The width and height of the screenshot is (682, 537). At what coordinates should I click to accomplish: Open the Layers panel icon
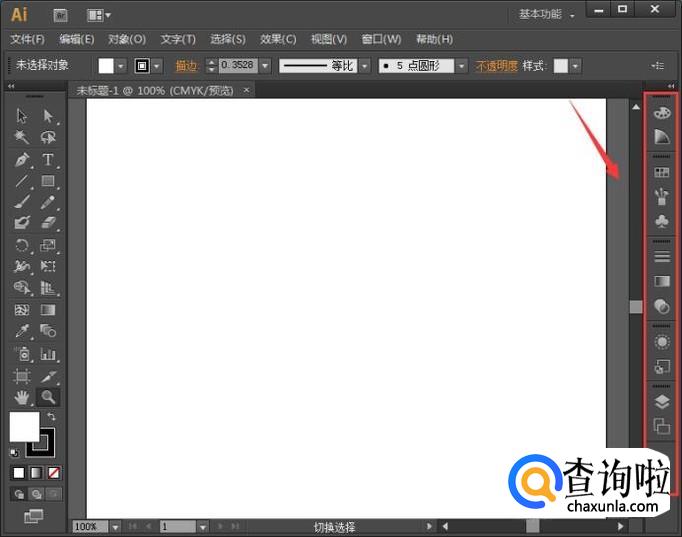(x=661, y=401)
